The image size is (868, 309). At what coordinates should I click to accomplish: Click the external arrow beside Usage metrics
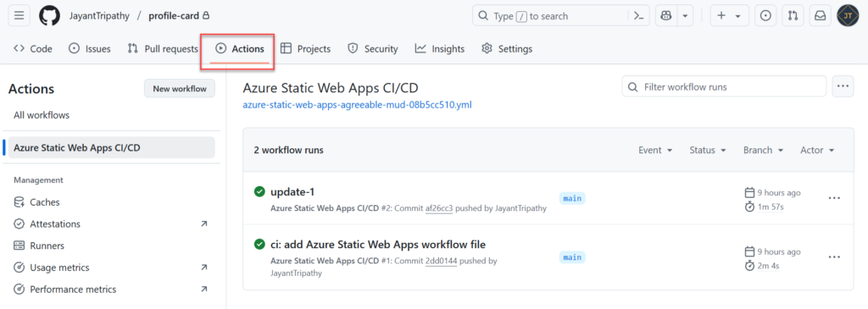coord(203,268)
